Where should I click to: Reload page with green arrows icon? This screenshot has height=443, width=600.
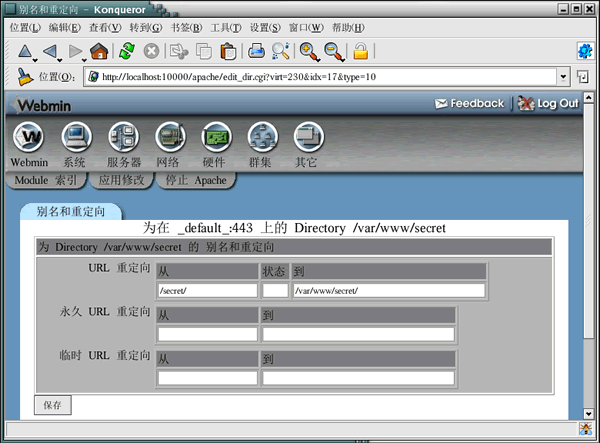127,51
